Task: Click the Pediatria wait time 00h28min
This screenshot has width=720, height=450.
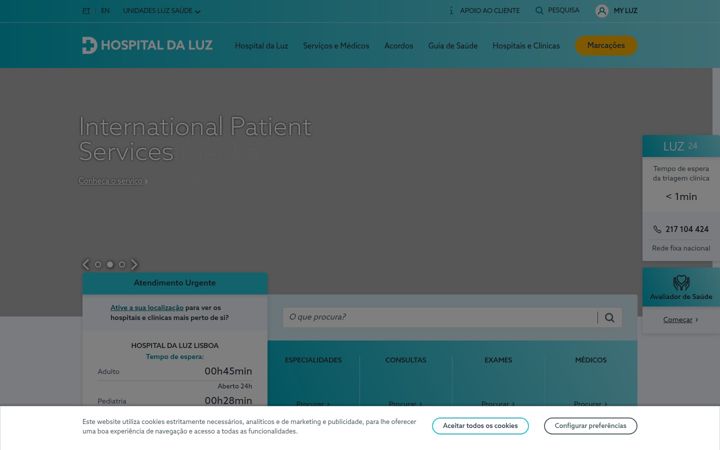Action: coord(228,400)
